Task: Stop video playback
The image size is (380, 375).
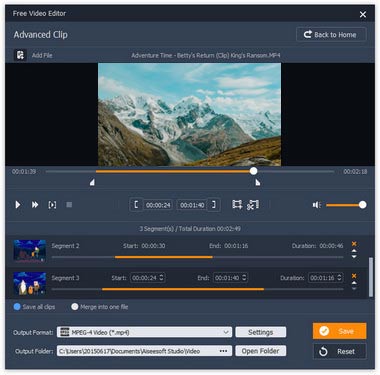Action: pyautogui.click(x=69, y=205)
